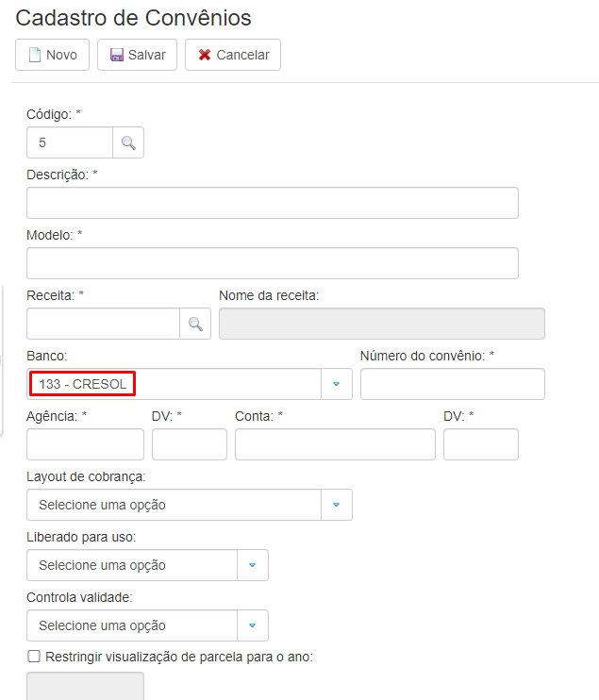
Task: Click the Agência input field
Action: (85, 444)
